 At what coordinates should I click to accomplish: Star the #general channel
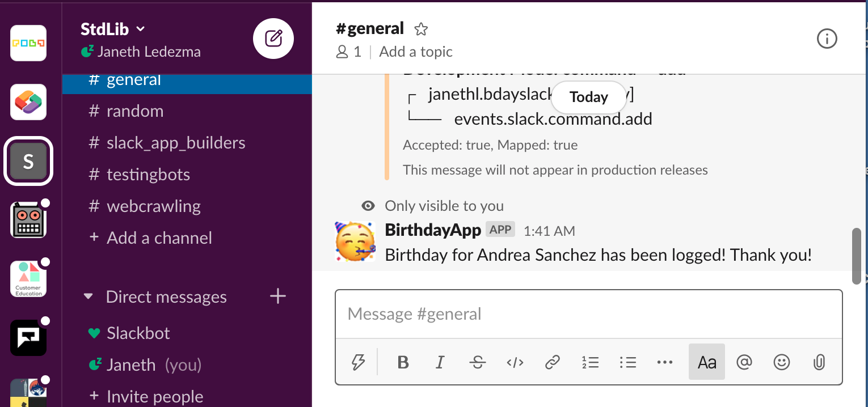[421, 29]
